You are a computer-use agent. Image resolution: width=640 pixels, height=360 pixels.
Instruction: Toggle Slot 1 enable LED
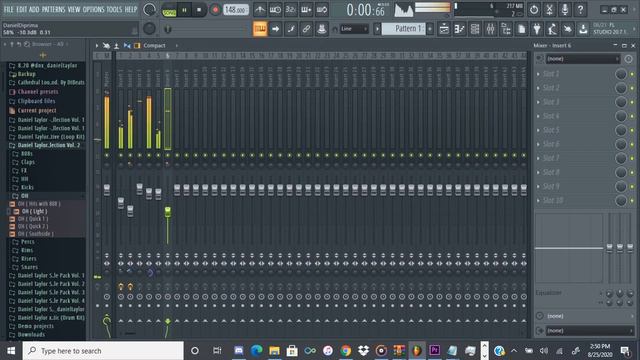632,74
